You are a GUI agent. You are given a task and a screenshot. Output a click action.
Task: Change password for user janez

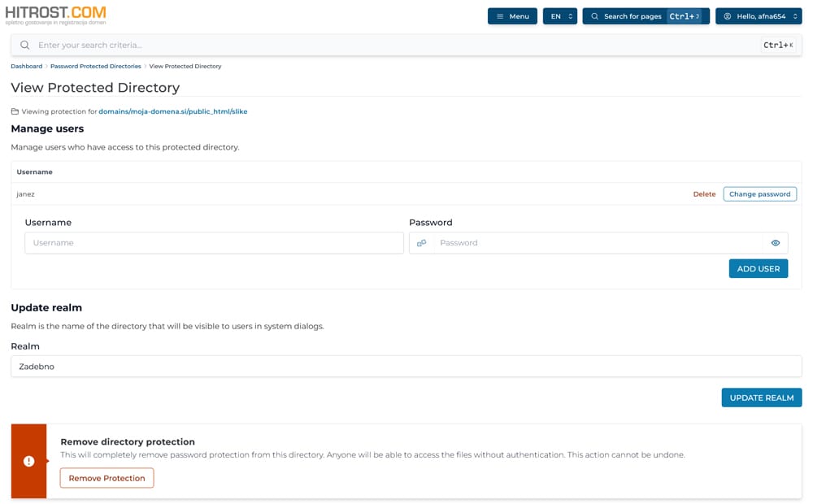pyautogui.click(x=759, y=194)
